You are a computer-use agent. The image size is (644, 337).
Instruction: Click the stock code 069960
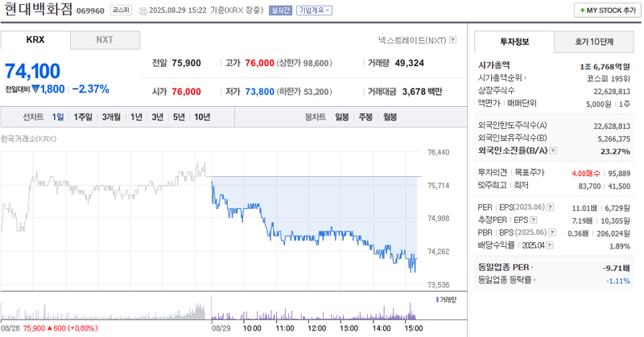point(90,10)
